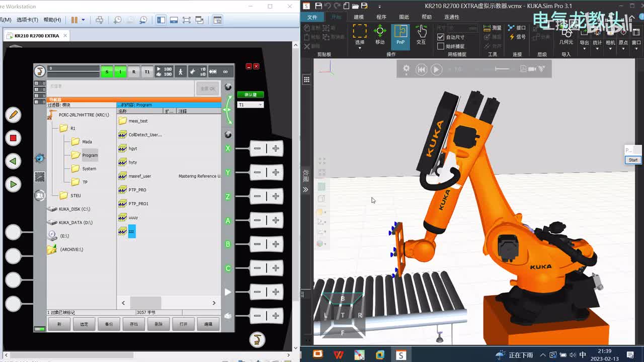Click the 测量 (Measure) tool
This screenshot has width=644, height=362.
click(x=493, y=28)
